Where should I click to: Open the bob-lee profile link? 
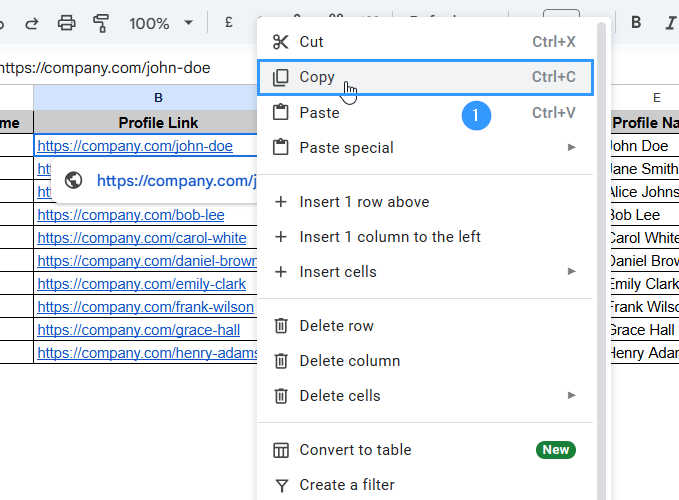tap(131, 215)
